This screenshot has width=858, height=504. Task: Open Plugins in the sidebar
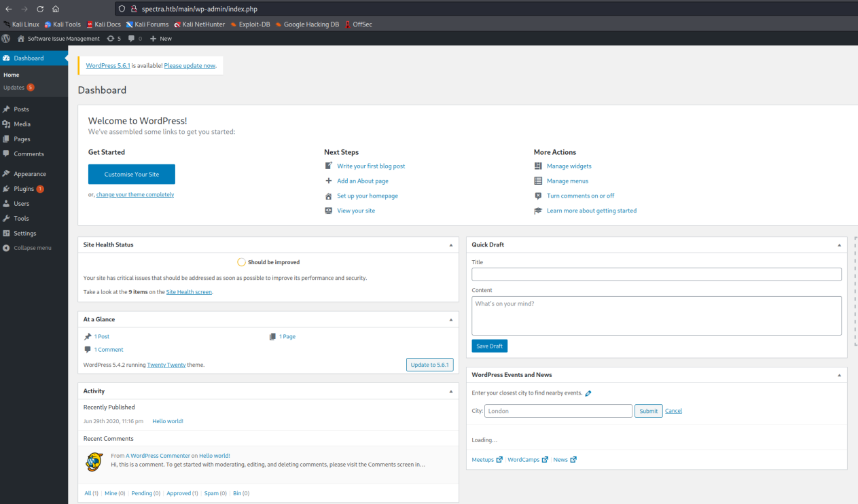pos(24,189)
